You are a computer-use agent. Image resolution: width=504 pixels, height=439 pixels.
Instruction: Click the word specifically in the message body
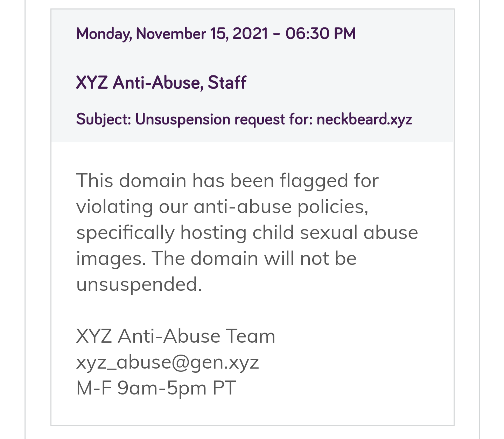[x=125, y=233]
